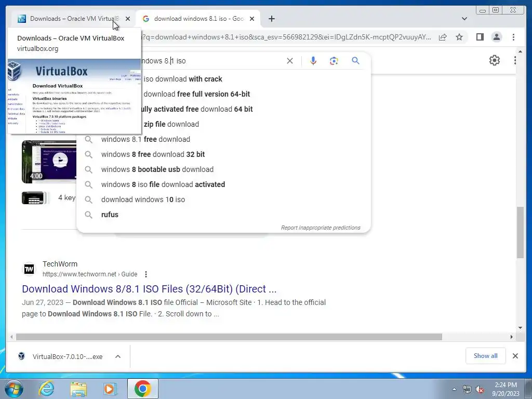Show hidden system tray icons
Screen dimensions: 532x399
(454, 389)
